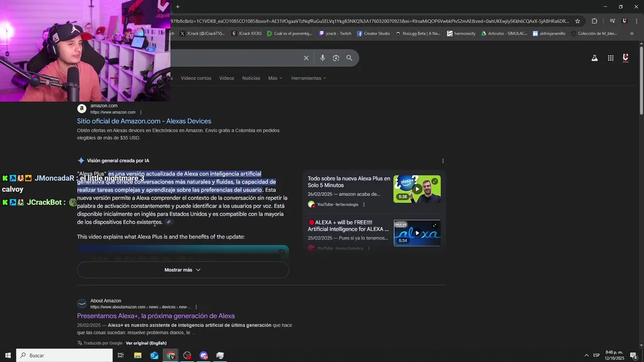Open the 'Presentamos Alexa+' result
The width and height of the screenshot is (644, 362).
click(155, 316)
